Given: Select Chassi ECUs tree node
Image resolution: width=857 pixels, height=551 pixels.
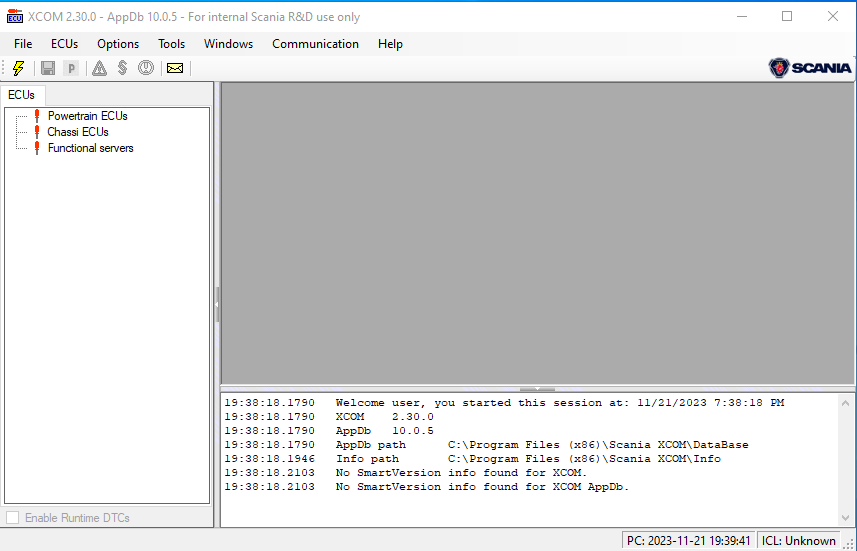Looking at the screenshot, I should pos(78,132).
